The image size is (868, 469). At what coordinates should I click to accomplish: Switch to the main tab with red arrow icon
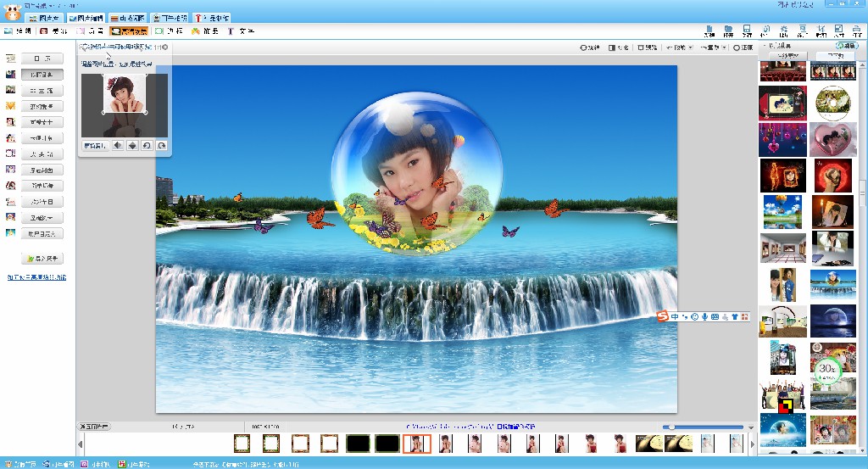(x=212, y=19)
